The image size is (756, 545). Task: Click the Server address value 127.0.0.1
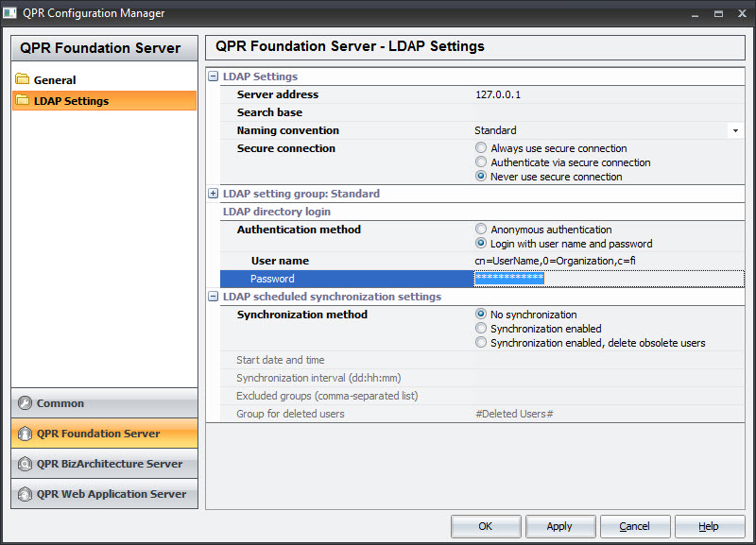click(x=498, y=94)
